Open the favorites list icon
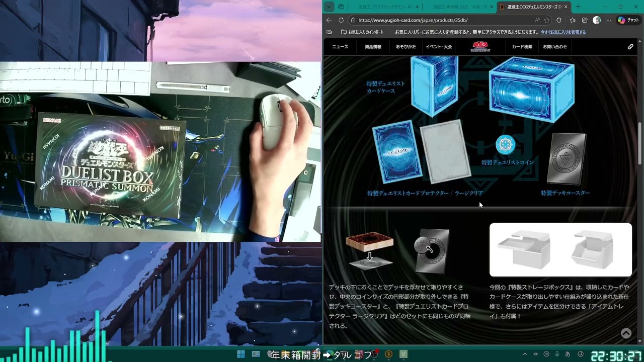The height and width of the screenshot is (362, 644). point(573,20)
